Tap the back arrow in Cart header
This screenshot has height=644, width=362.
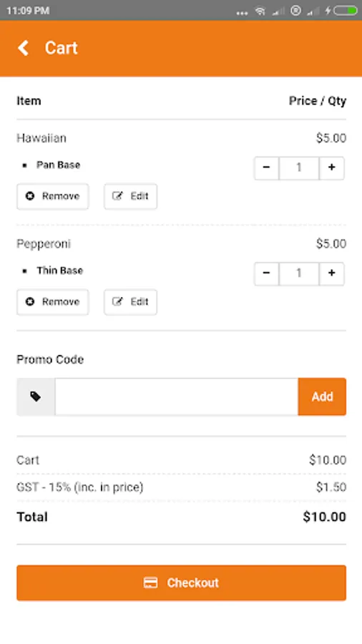(23, 48)
